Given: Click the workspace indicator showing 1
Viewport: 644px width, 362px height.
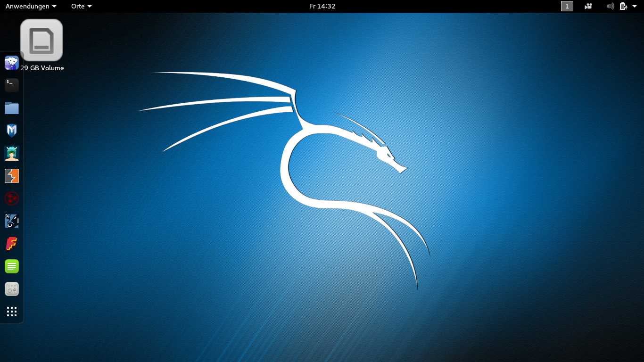Looking at the screenshot, I should [x=567, y=6].
